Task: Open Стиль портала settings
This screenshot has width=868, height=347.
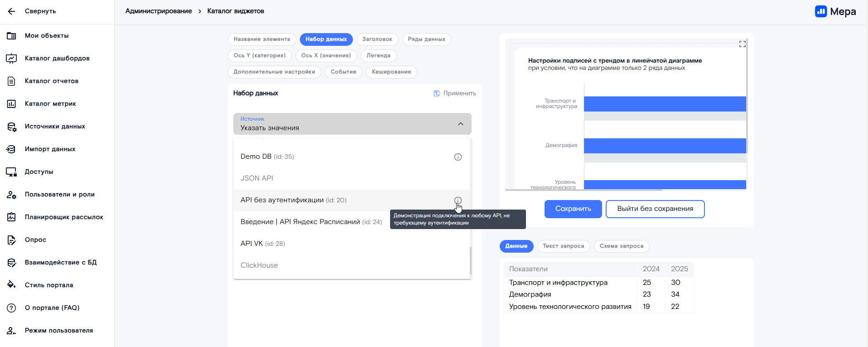Action: 49,285
